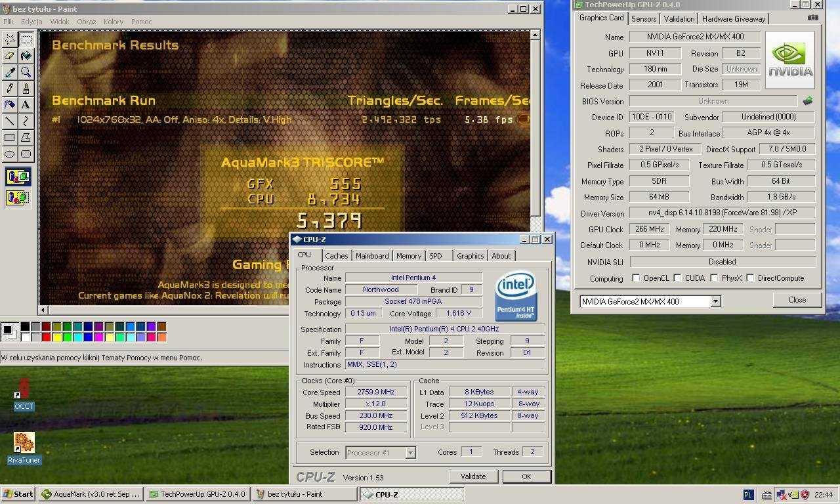This screenshot has height=504, width=840.
Task: Open the OCCT desktop shortcut
Action: coord(24,394)
